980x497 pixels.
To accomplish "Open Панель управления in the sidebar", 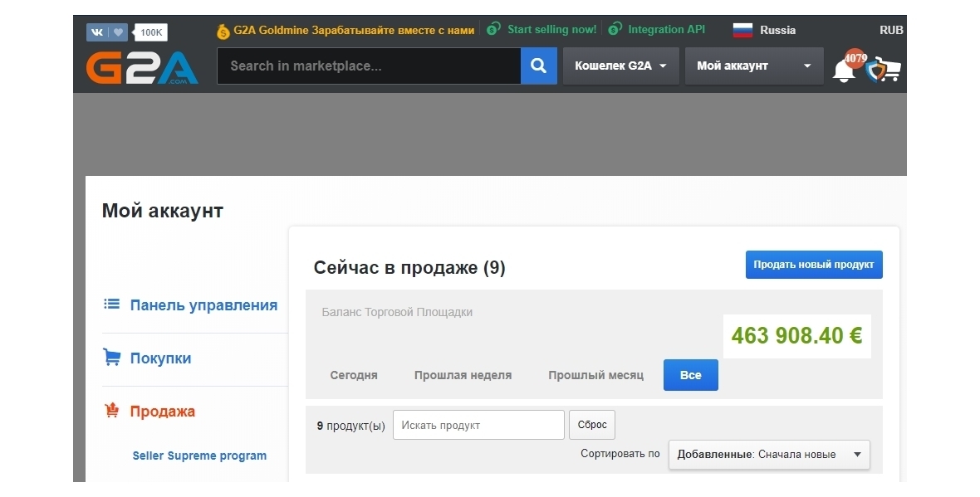I will coord(203,305).
